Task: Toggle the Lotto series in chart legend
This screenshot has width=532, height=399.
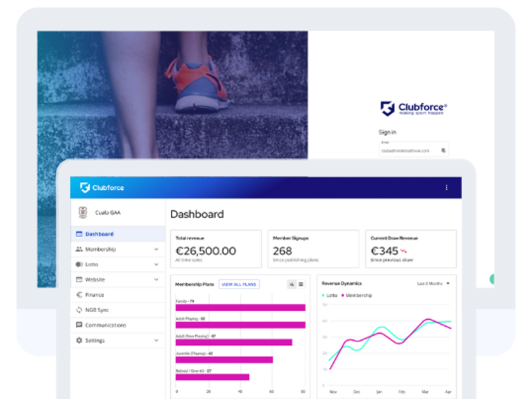Action: tap(330, 295)
